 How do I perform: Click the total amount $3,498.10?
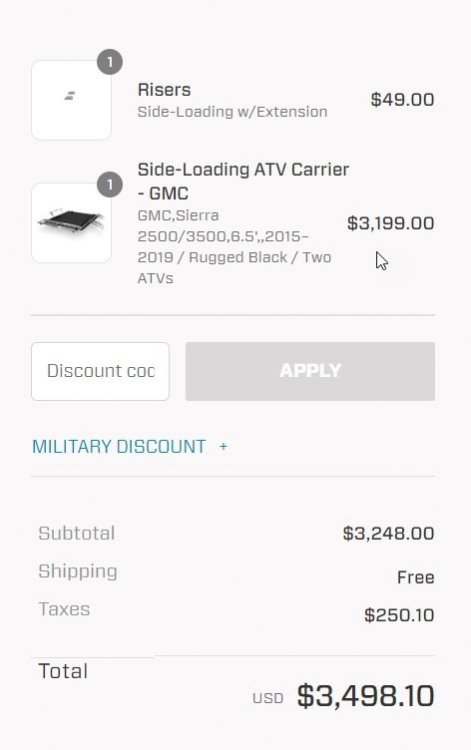366,696
